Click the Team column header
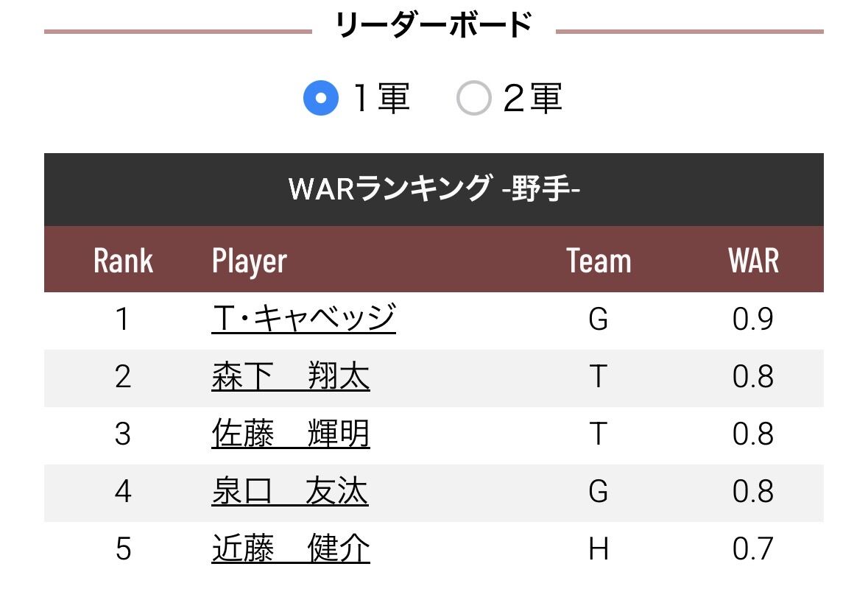 click(599, 261)
